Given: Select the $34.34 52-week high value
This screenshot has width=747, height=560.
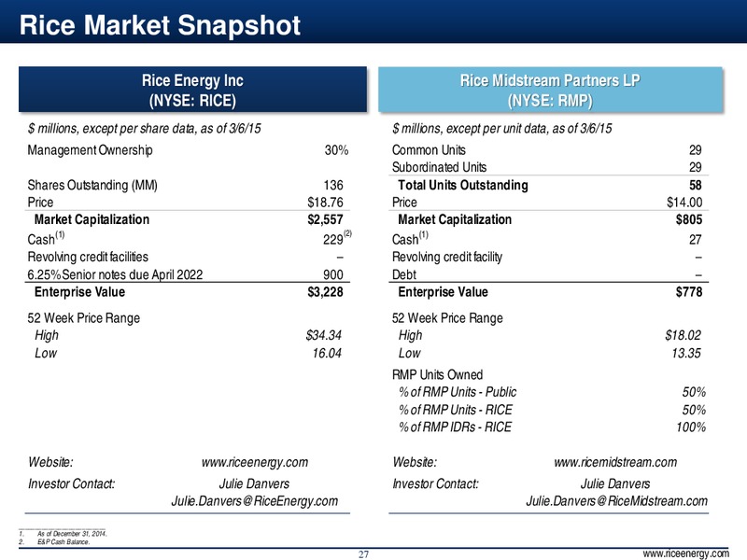Looking at the screenshot, I should (323, 335).
